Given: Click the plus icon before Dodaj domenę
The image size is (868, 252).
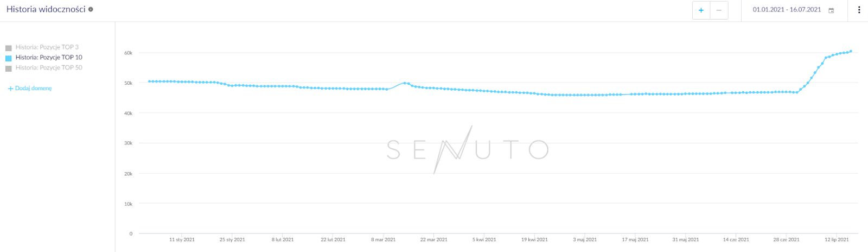Looking at the screenshot, I should tap(10, 89).
